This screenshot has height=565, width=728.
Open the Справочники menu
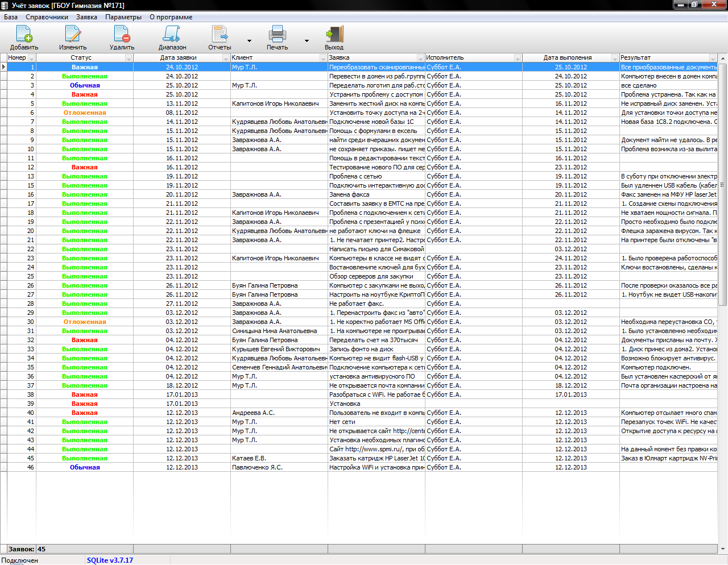point(47,17)
